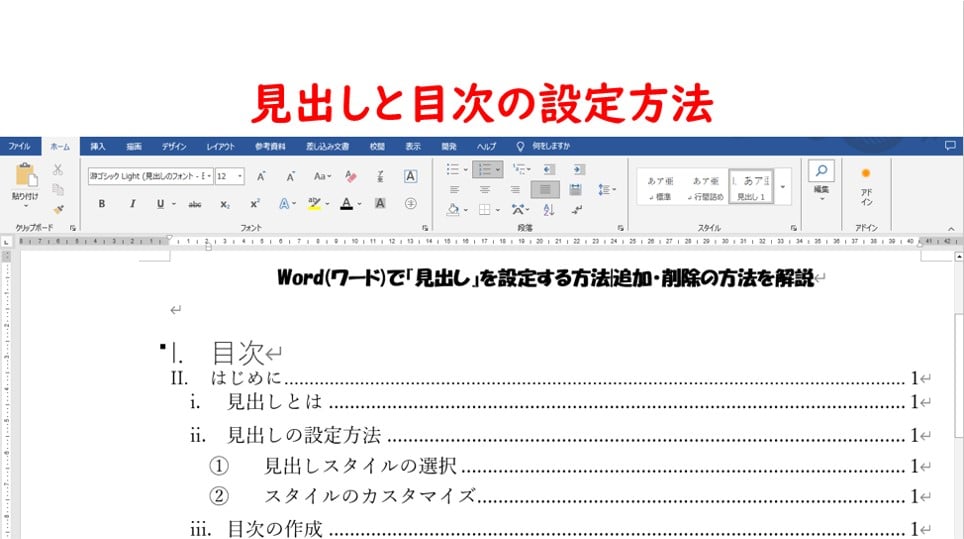The height and width of the screenshot is (539, 964).
Task: Sort text with A-Z sort icon
Action: coord(549,210)
